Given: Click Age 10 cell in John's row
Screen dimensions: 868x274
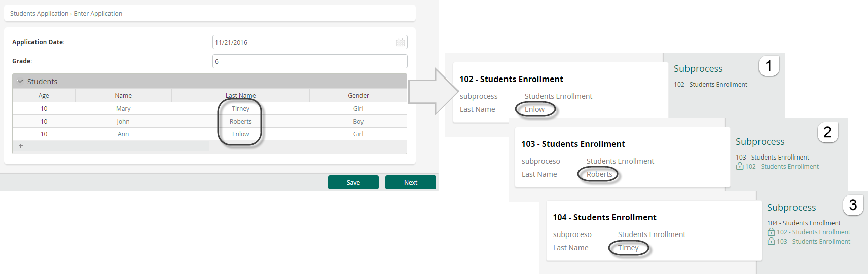Looking at the screenshot, I should [44, 121].
